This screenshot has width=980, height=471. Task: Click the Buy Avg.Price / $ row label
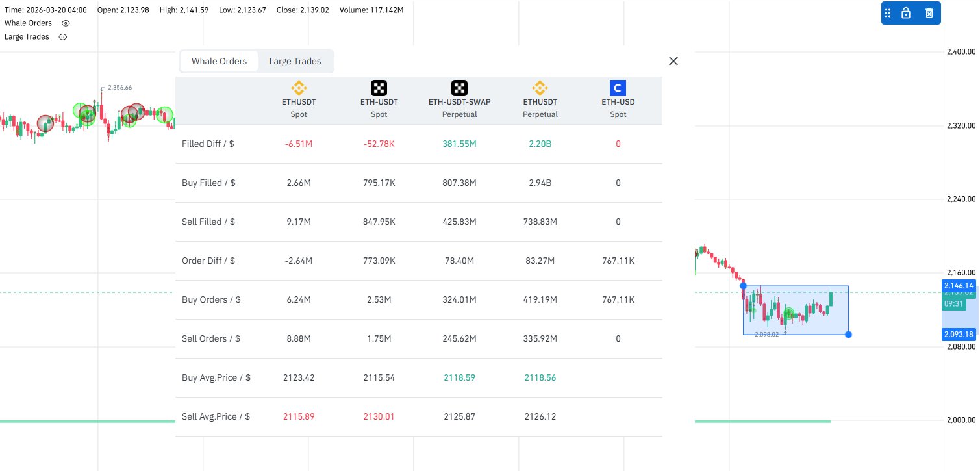[x=216, y=377]
